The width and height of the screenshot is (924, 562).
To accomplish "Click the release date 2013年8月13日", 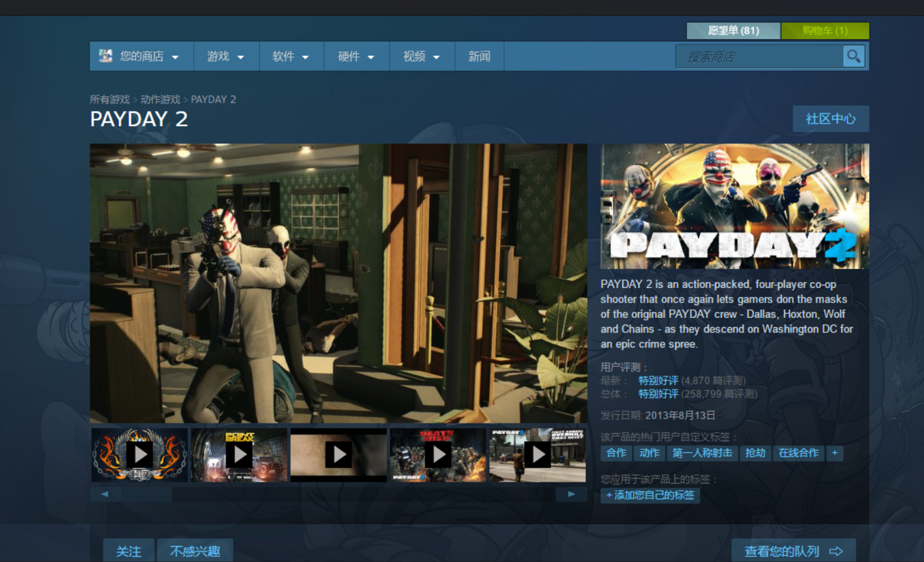I will (x=681, y=415).
